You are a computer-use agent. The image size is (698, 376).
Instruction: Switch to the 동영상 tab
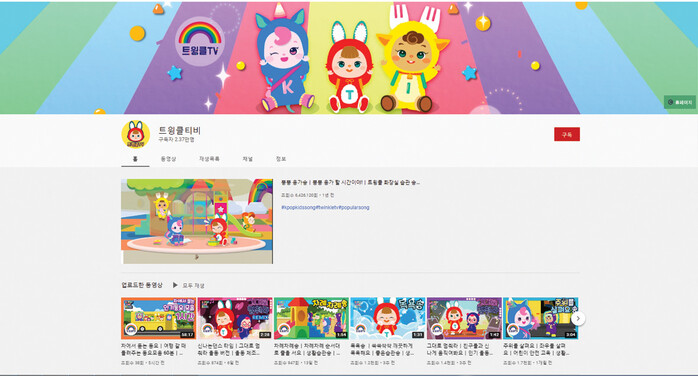tap(169, 159)
